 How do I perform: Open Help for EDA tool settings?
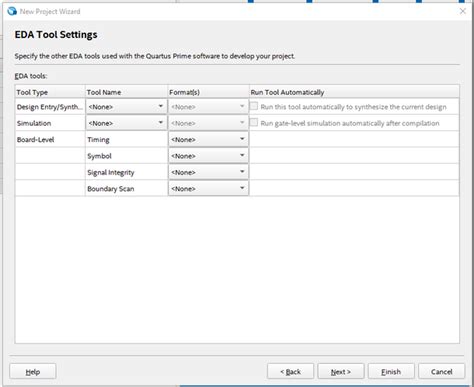pos(33,371)
